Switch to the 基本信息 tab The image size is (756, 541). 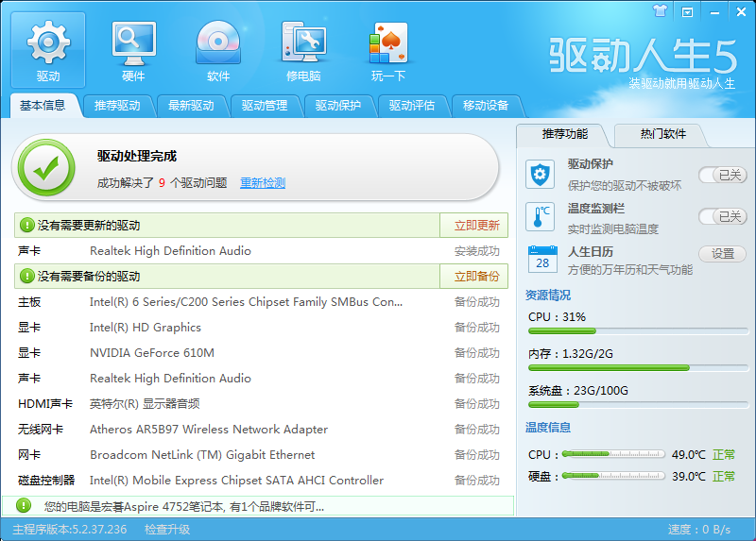[x=43, y=105]
